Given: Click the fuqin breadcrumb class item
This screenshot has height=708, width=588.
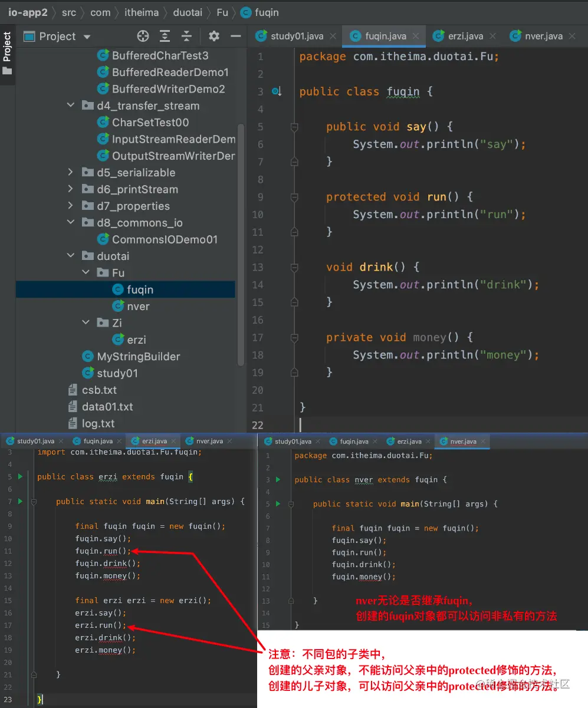Looking at the screenshot, I should coord(260,12).
